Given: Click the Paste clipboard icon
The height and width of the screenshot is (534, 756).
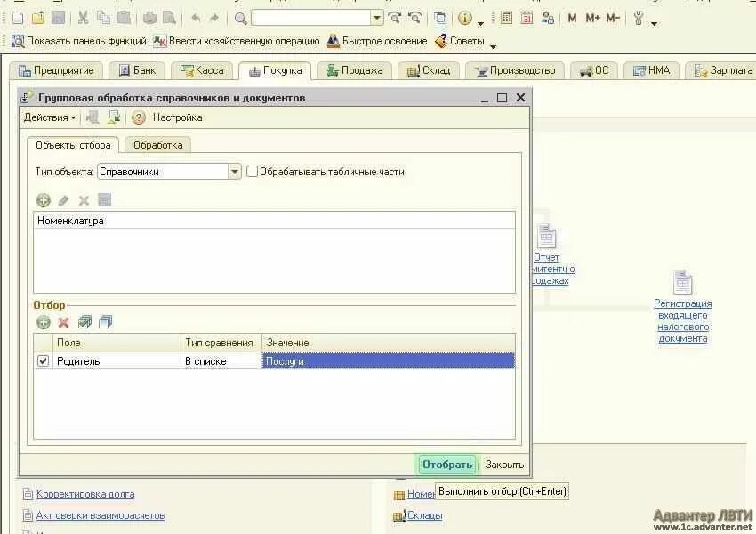Looking at the screenshot, I should 124,19.
